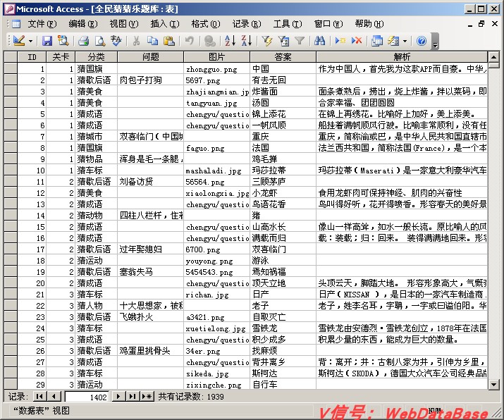
Task: Click the Insert Hyperlink icon
Action: coord(210,41)
